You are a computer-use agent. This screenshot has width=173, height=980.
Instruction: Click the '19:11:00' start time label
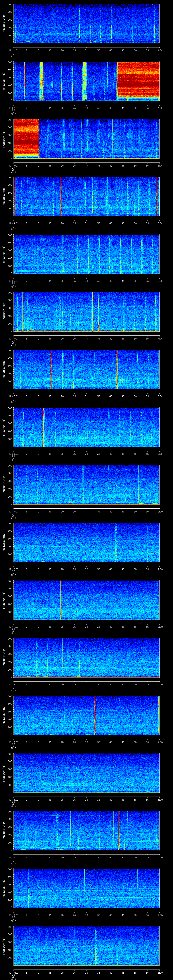point(14,627)
